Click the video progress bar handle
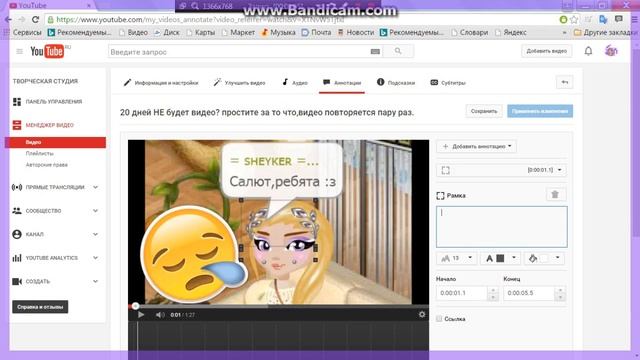 tap(135, 306)
